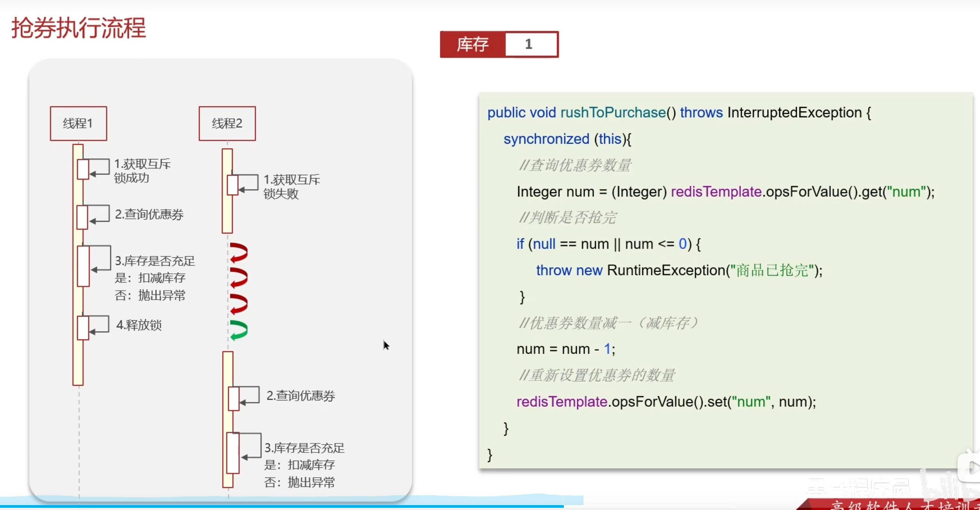Click the redisTemplate set num code line
Viewport: 980px width, 510px height.
click(666, 401)
